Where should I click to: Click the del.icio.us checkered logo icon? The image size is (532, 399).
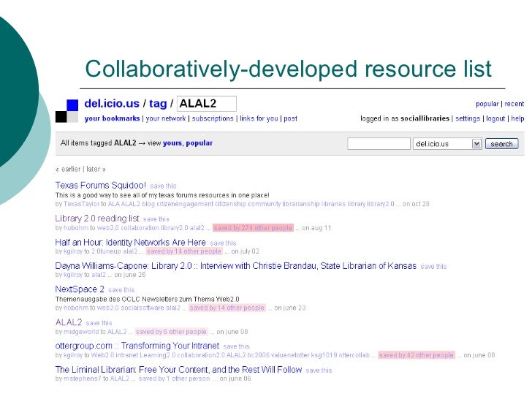click(66, 111)
